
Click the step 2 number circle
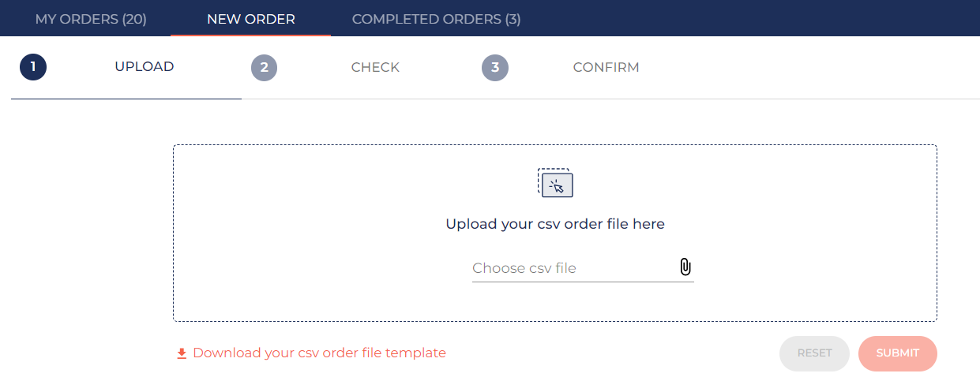(264, 67)
